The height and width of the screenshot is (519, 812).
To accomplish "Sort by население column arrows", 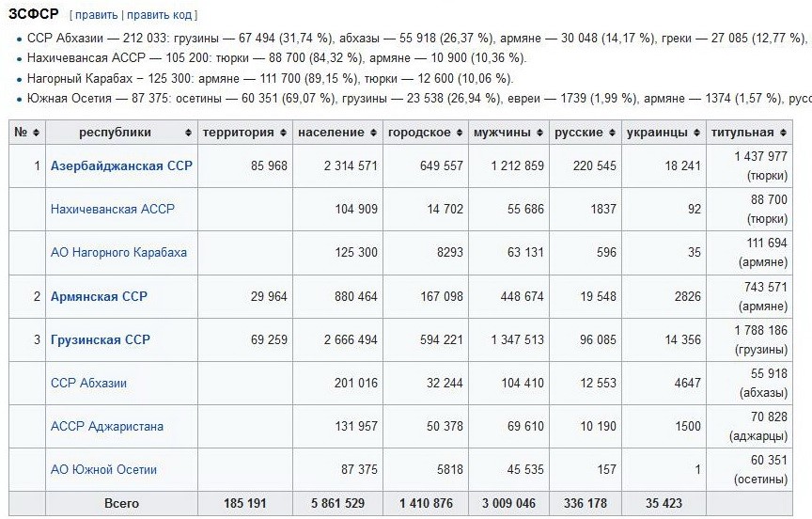I will coord(373,133).
